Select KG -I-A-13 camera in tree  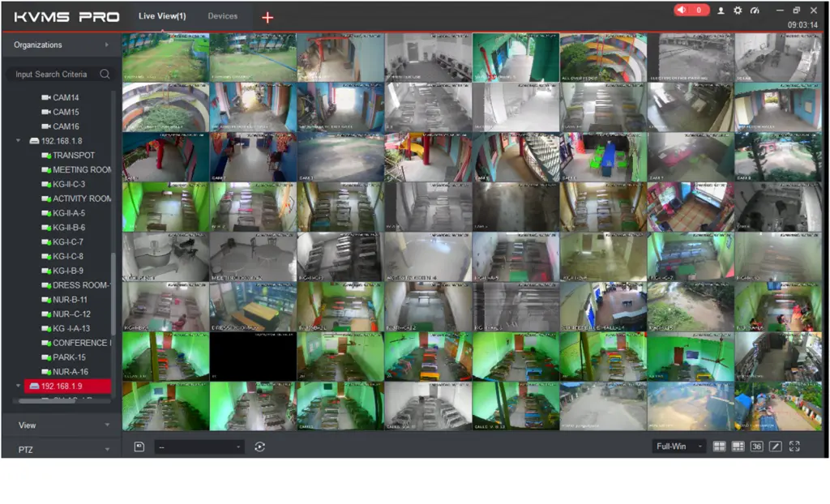click(71, 328)
